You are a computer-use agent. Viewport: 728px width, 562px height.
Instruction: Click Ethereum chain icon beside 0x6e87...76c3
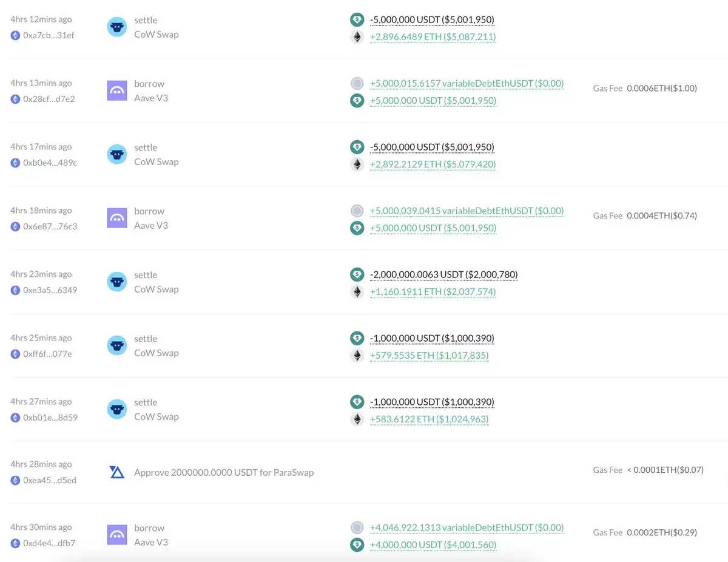pyautogui.click(x=15, y=226)
